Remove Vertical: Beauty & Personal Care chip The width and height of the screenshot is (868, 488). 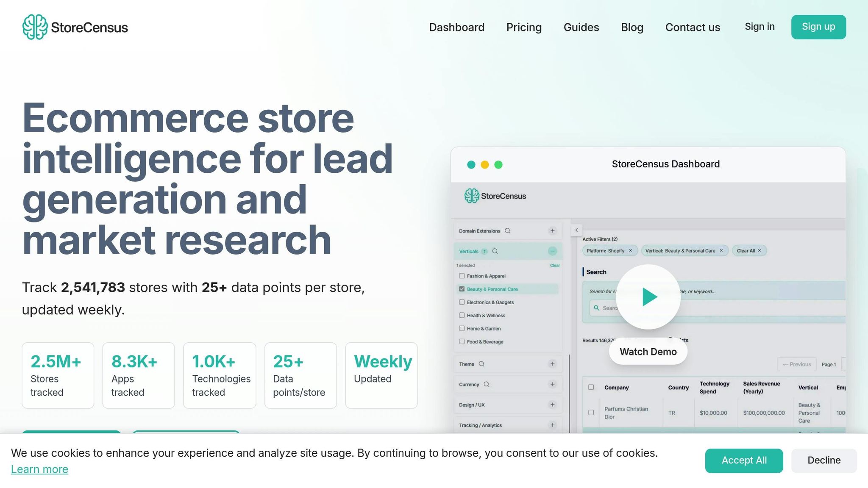(x=721, y=251)
